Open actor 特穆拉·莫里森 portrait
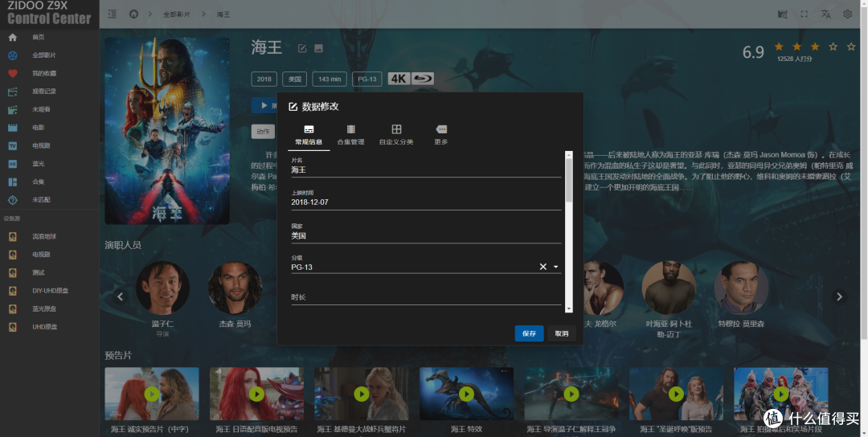868x437 pixels. click(x=741, y=288)
